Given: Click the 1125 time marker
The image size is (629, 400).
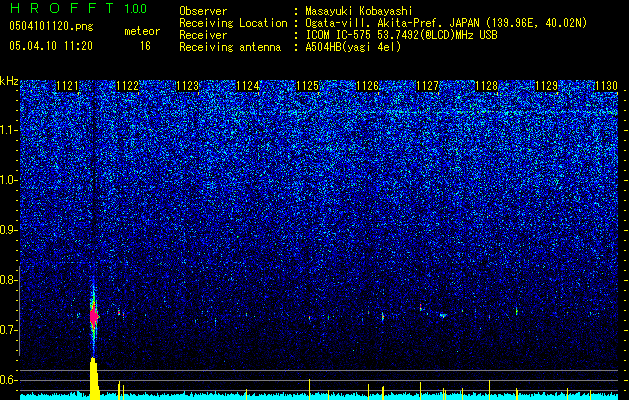Looking at the screenshot, I should tap(307, 86).
